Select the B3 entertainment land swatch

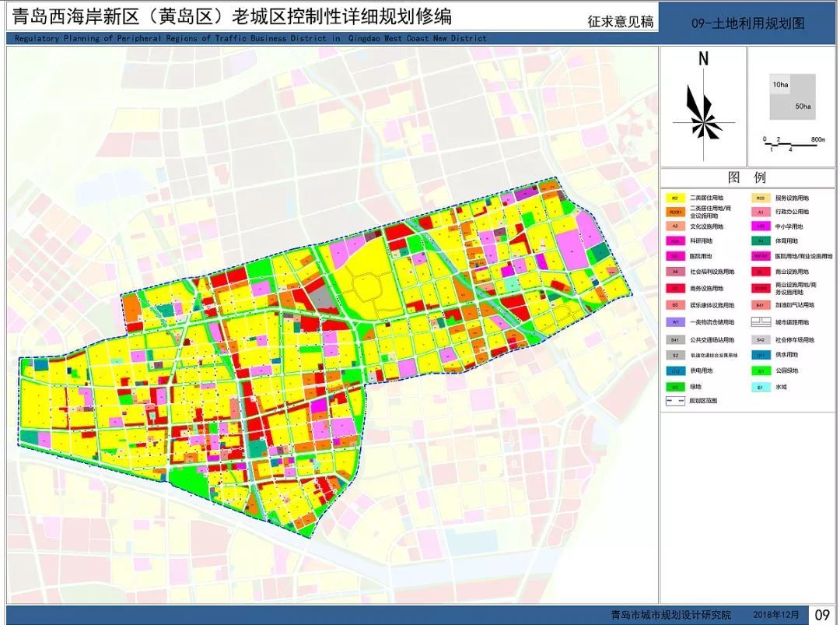coord(675,305)
